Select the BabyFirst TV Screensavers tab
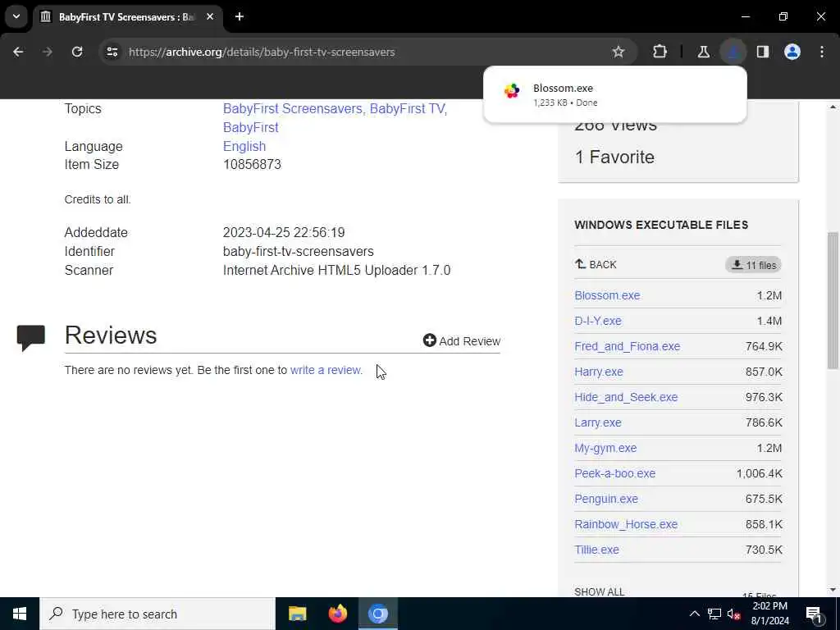The width and height of the screenshot is (840, 630). pos(127,17)
